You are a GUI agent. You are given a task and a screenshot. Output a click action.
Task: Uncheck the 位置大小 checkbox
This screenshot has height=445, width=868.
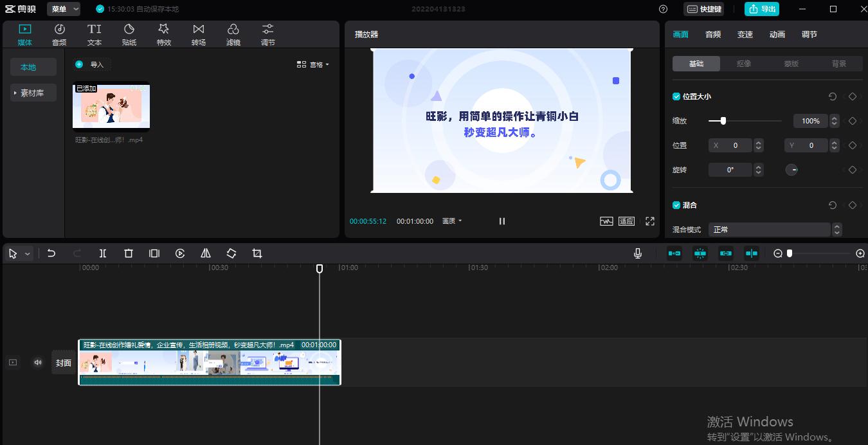pyautogui.click(x=676, y=96)
